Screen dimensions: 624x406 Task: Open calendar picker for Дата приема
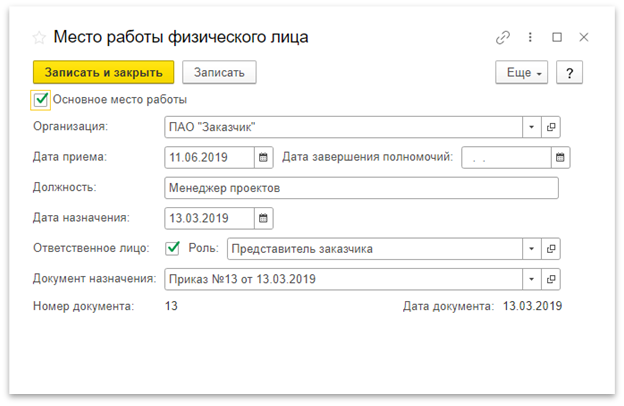tap(263, 158)
